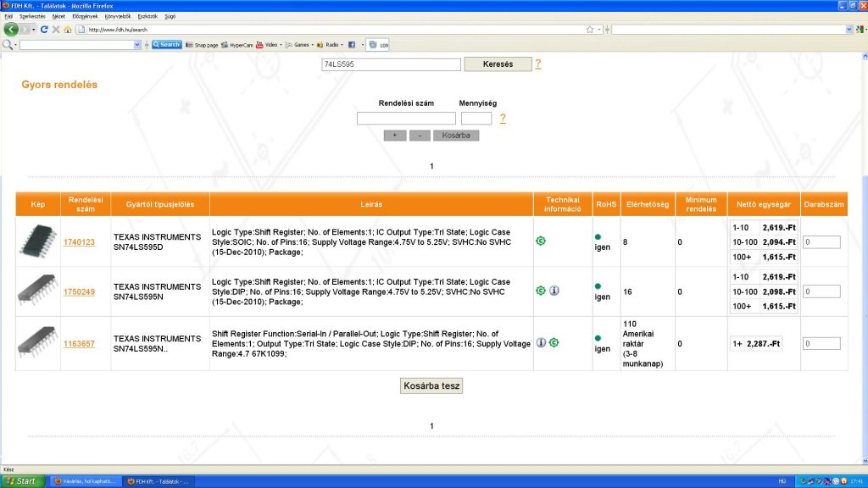The image size is (868, 488).
Task: Switch to the Vásárlás taskbar window item
Action: (x=86, y=481)
